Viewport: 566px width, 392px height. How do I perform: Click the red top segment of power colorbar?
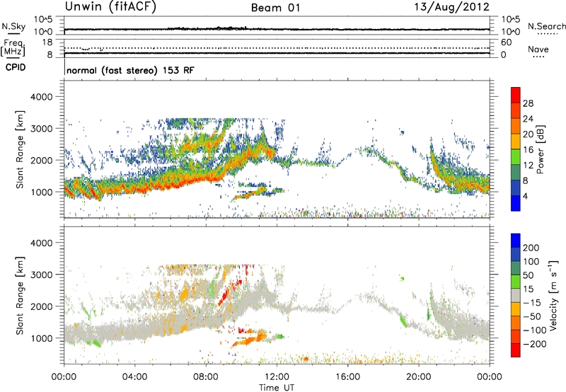point(516,96)
